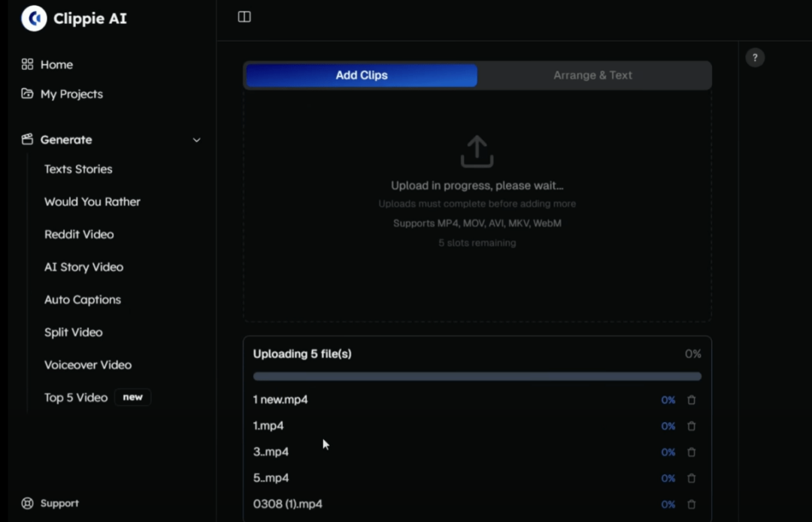Click the Clippie AI logo icon
This screenshot has width=812, height=522.
coord(34,19)
